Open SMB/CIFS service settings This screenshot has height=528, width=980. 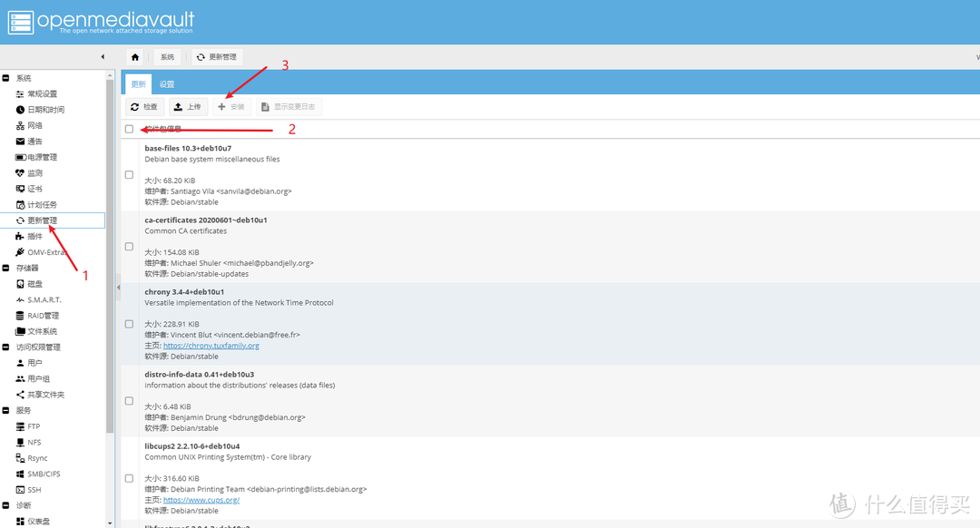point(38,474)
